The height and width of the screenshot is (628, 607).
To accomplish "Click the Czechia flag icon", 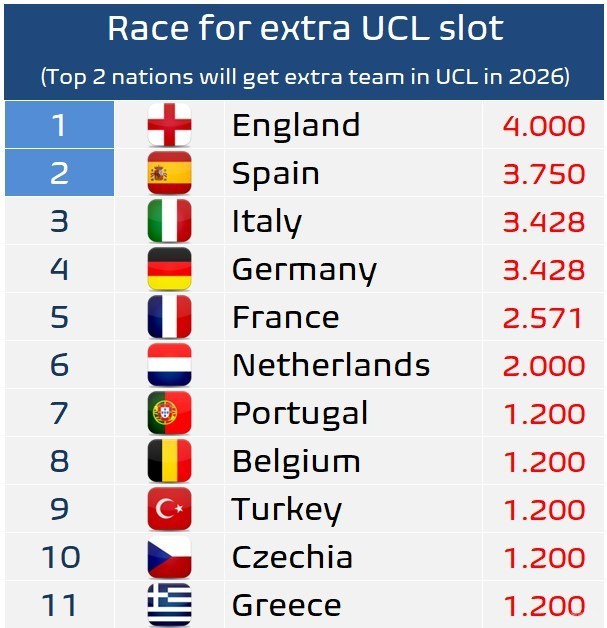I will point(169,558).
